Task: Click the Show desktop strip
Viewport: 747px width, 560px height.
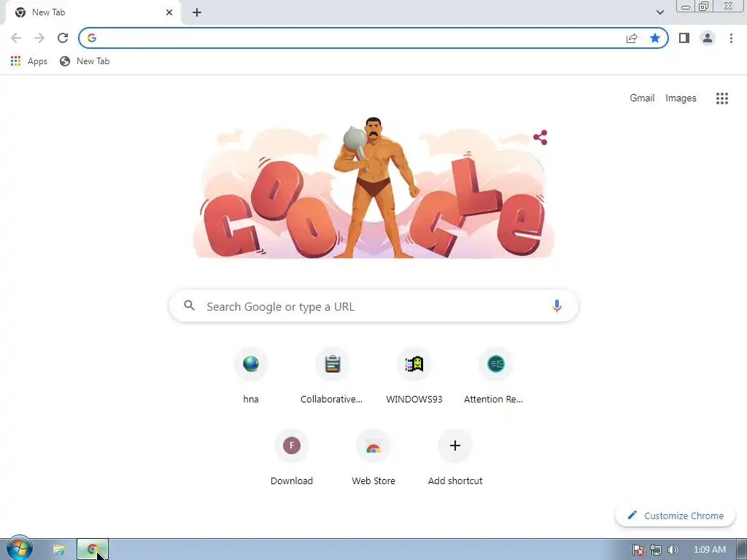Action: (742, 550)
